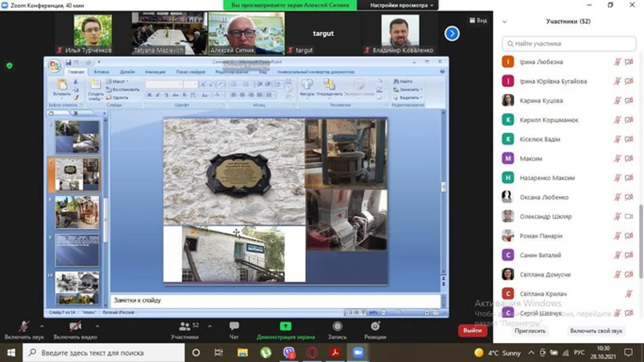Show hidden icons in the system tray
Viewport: 644px width, 362px height.
click(531, 352)
